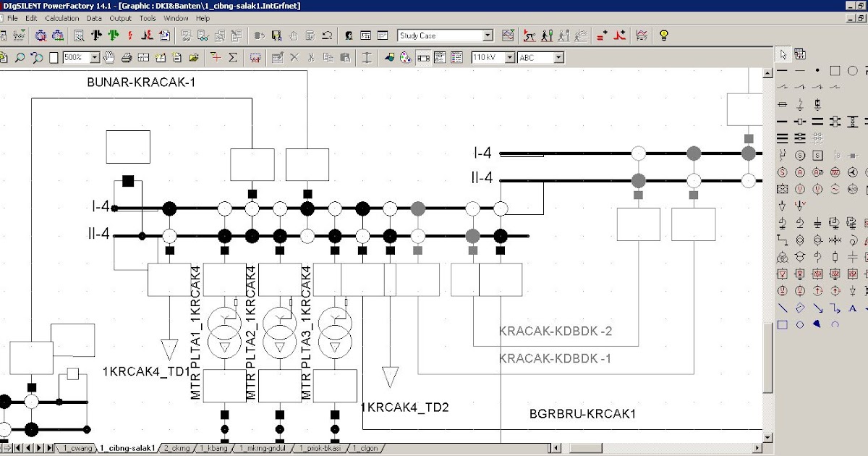The height and width of the screenshot is (456, 868).
Task: Click the last-tab navigation arrow button
Action: (x=48, y=448)
